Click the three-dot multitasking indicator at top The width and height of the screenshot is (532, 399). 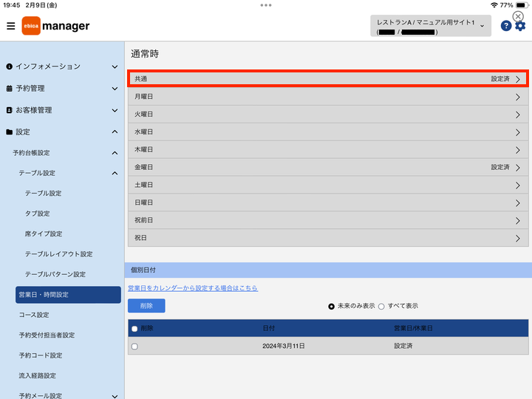pyautogui.click(x=266, y=5)
